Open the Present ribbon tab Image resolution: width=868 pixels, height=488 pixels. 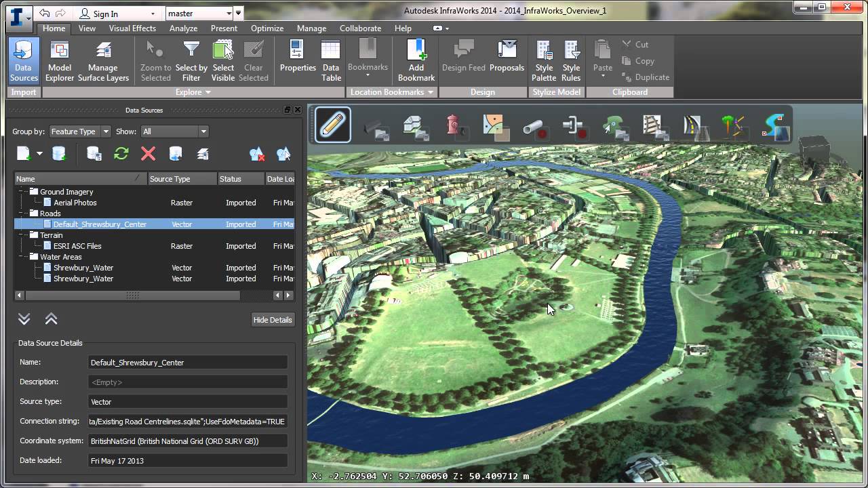(x=224, y=28)
